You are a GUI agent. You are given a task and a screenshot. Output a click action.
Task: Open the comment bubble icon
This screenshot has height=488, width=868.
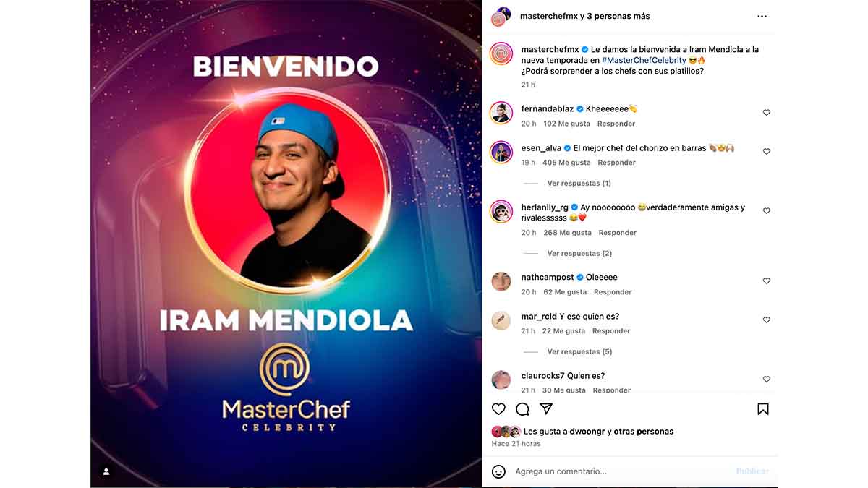click(522, 409)
